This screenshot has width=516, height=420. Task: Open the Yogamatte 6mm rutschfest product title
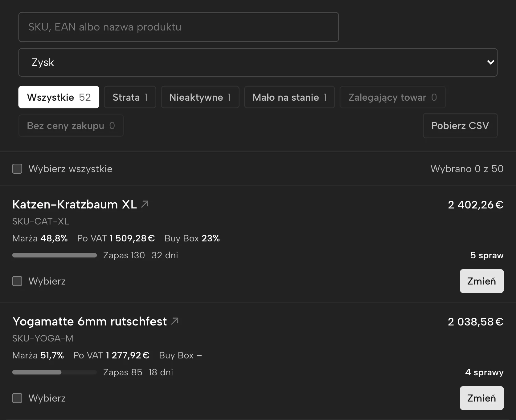[x=89, y=321]
